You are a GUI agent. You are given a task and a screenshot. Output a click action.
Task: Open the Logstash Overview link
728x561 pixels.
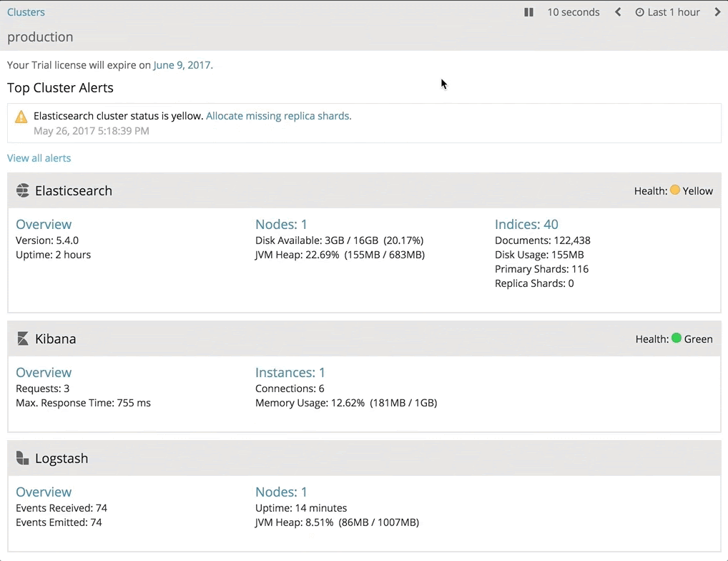point(44,492)
